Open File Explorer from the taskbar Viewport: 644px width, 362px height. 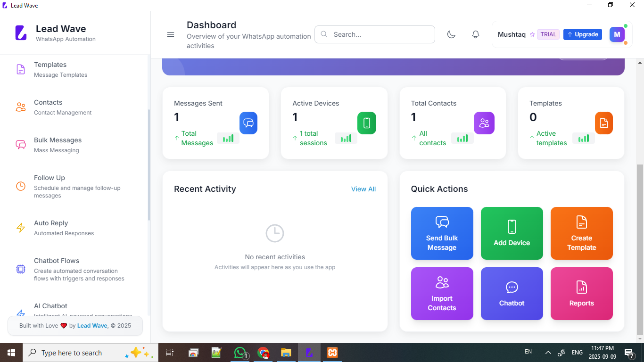pyautogui.click(x=286, y=353)
